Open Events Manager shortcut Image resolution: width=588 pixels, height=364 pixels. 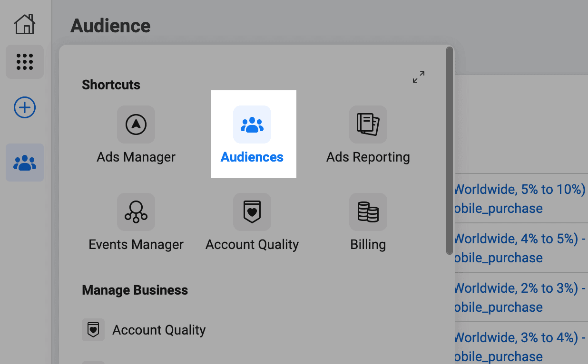click(x=136, y=222)
